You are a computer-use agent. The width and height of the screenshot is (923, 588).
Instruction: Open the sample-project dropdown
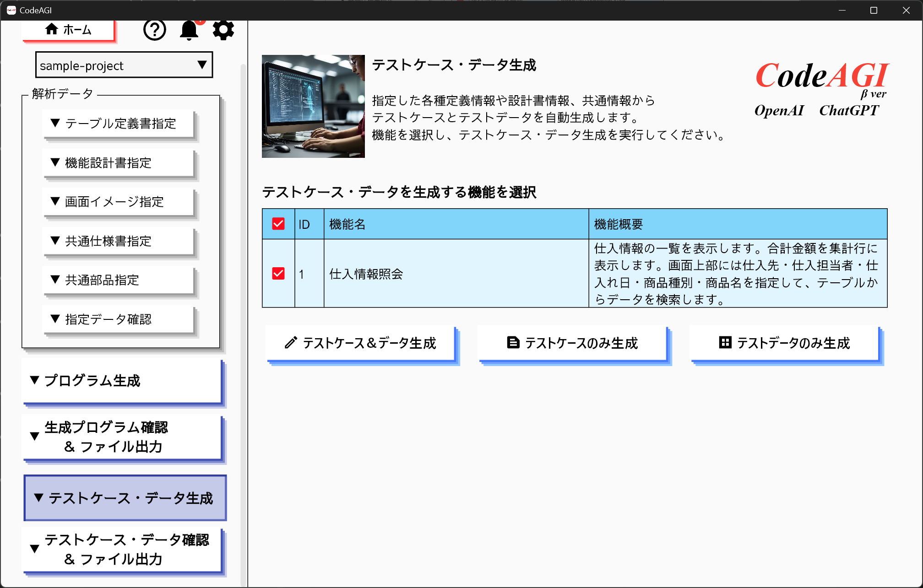[124, 65]
